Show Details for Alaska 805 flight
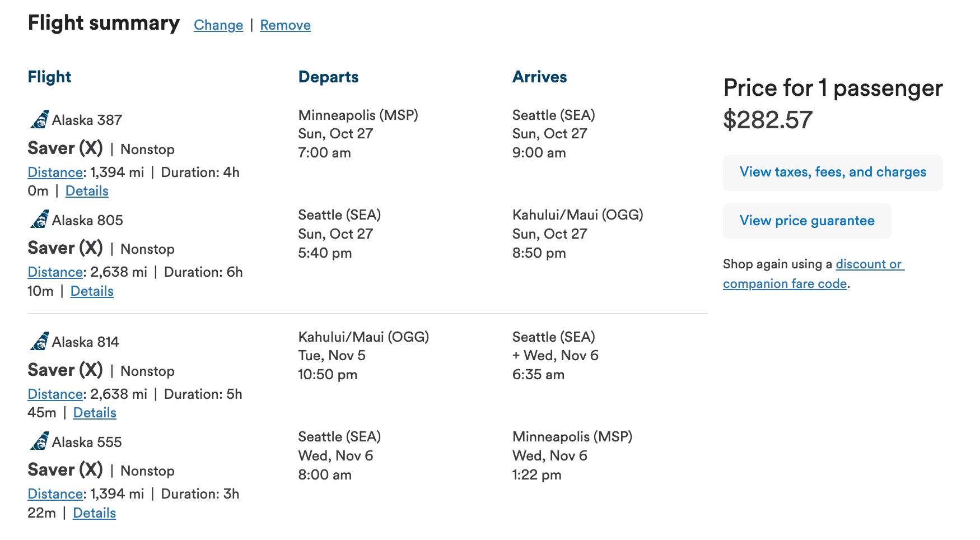This screenshot has height=540, width=980. click(x=92, y=291)
